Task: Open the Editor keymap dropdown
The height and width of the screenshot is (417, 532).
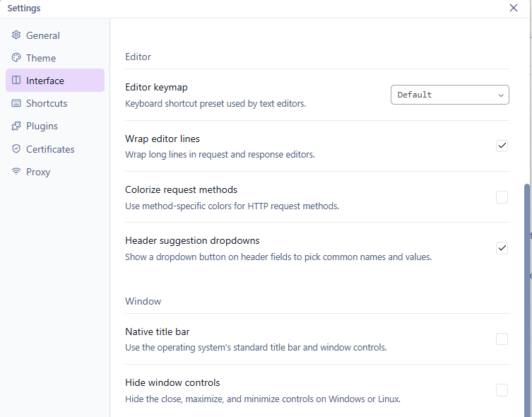Action: click(450, 95)
